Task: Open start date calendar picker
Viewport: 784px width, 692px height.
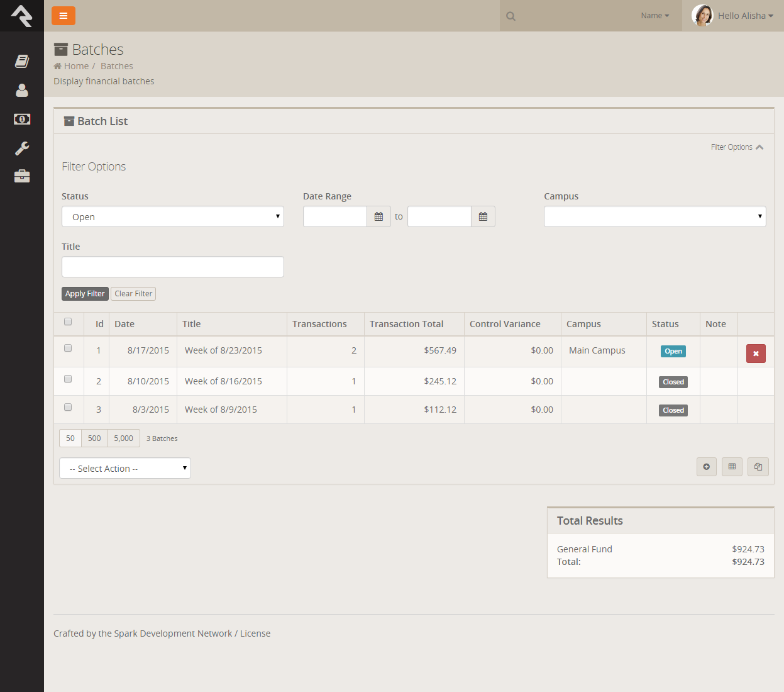Action: tap(378, 216)
